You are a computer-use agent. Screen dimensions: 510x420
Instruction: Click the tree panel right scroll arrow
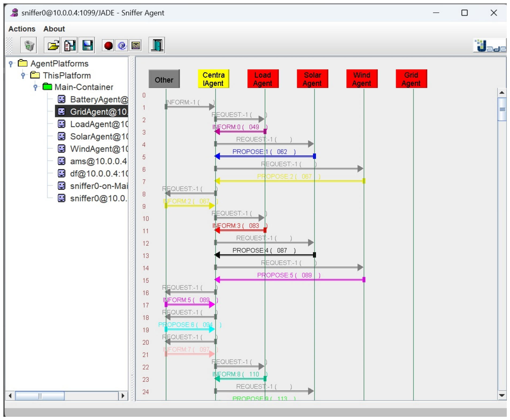pyautogui.click(x=123, y=396)
